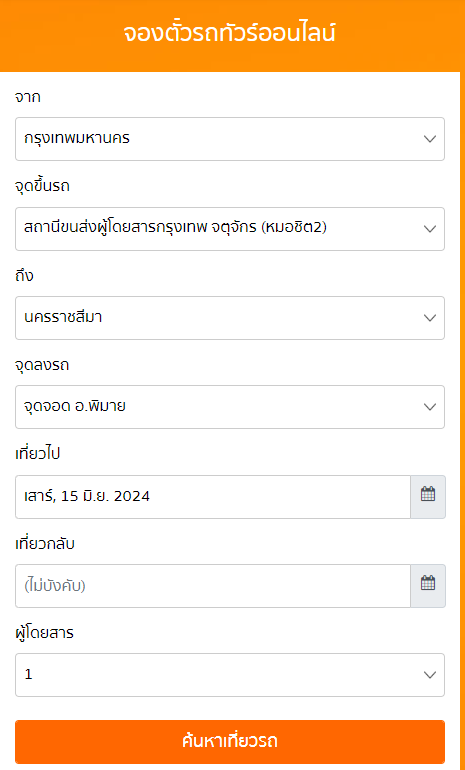Expand the จุดขึ้นรถ boarding point dropdown
This screenshot has height=770, width=465.
click(230, 229)
